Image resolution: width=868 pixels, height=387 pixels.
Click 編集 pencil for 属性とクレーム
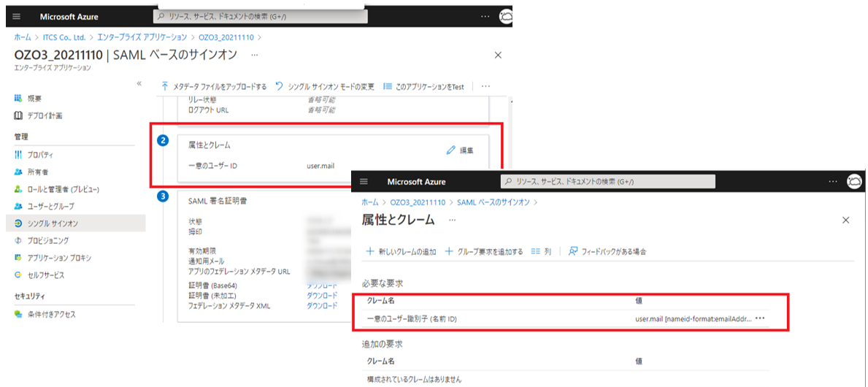pos(459,150)
